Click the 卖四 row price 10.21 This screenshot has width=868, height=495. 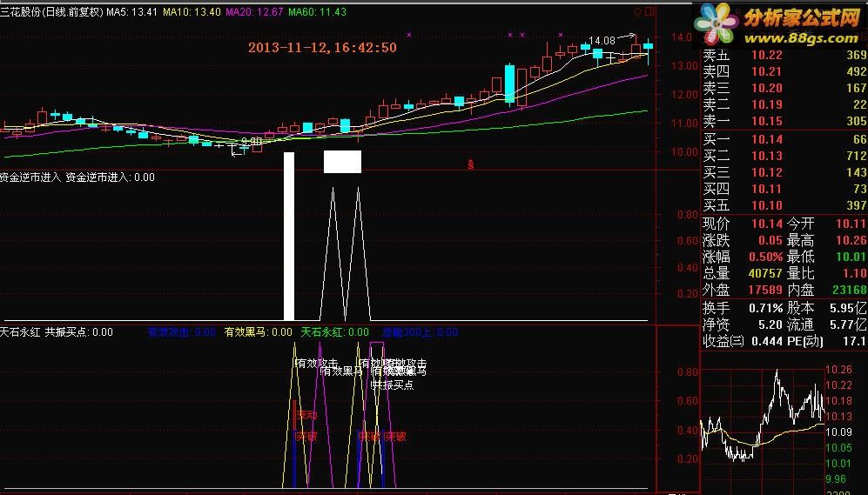[x=767, y=71]
